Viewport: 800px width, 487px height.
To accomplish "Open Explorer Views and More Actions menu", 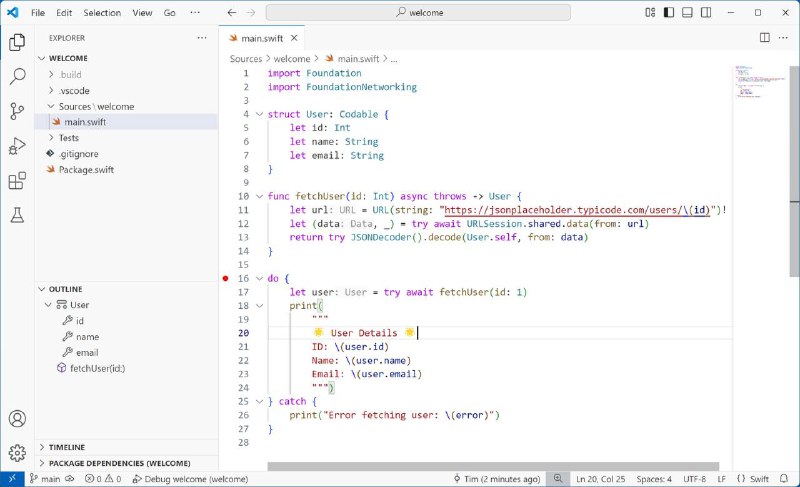I will [x=202, y=38].
